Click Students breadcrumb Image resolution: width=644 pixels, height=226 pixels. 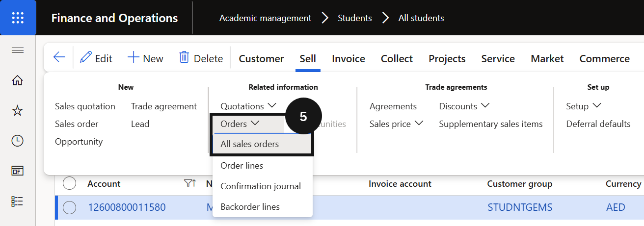click(x=354, y=18)
